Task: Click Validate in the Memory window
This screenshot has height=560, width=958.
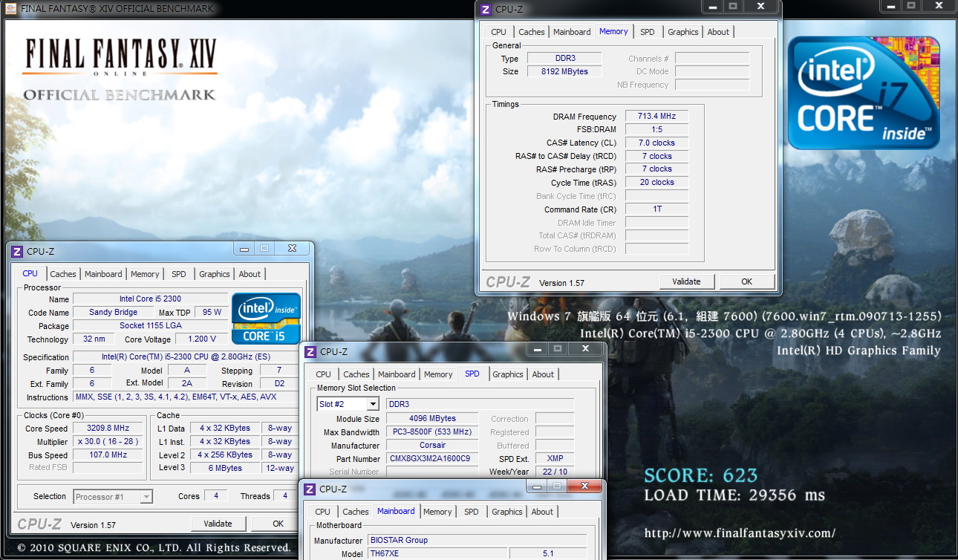Action: point(687,281)
